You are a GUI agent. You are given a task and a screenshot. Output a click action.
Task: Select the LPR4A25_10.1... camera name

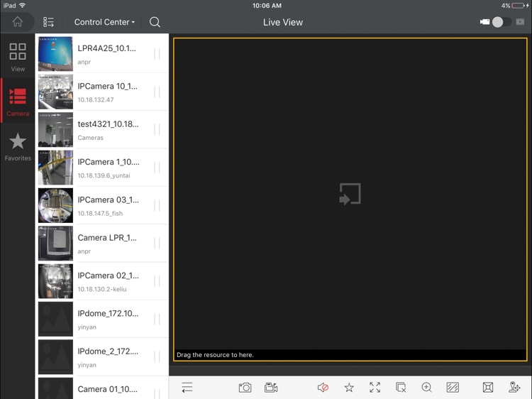106,48
